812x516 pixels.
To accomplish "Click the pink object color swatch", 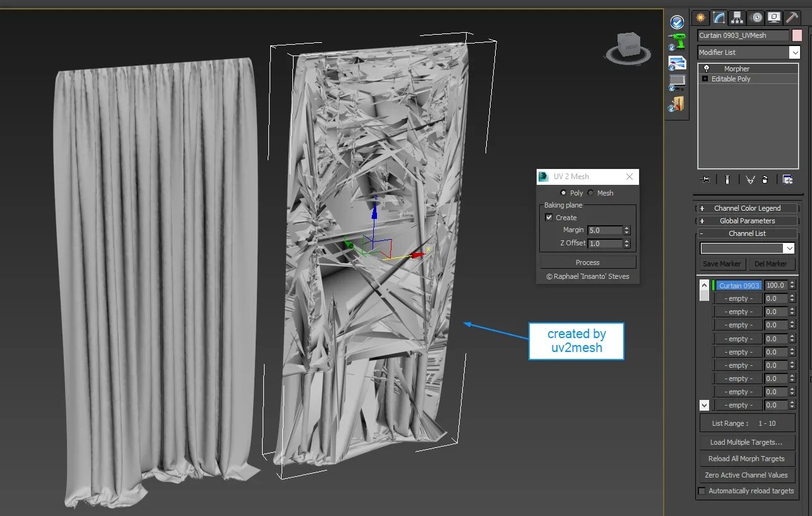I will point(797,35).
